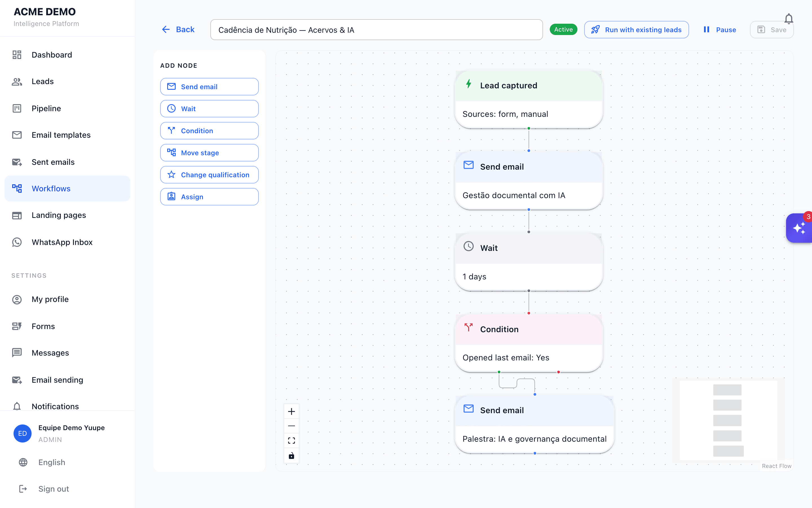
Task: Click the envelope icon on Palestra email node
Action: click(x=469, y=409)
